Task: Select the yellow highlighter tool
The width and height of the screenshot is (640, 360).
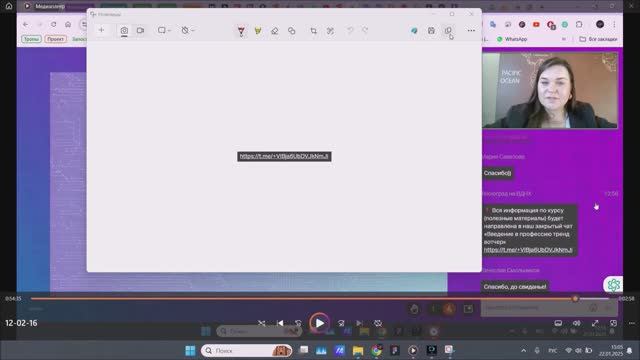Action: pyautogui.click(x=258, y=31)
